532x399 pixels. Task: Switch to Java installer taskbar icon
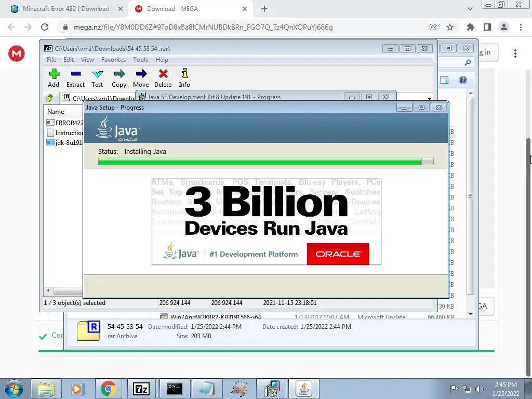[303, 389]
